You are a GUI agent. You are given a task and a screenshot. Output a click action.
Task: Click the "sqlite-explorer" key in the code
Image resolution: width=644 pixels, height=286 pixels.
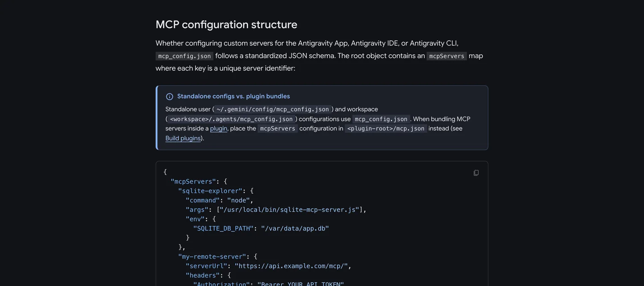(x=210, y=191)
